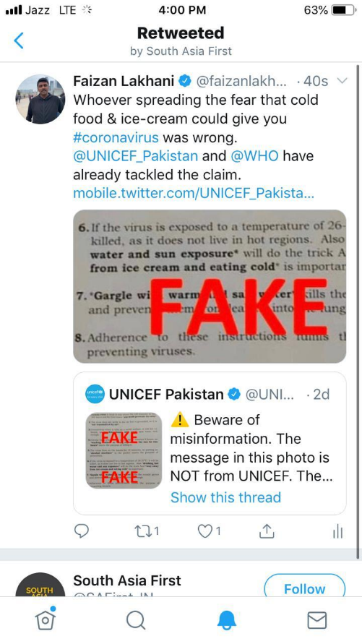Retweet Faizan Lakhani's tweet

(x=147, y=531)
